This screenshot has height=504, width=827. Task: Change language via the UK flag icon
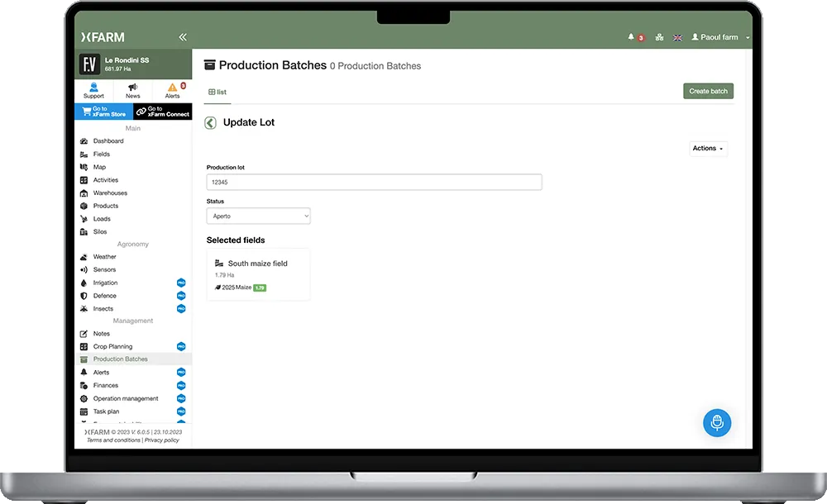(x=677, y=36)
